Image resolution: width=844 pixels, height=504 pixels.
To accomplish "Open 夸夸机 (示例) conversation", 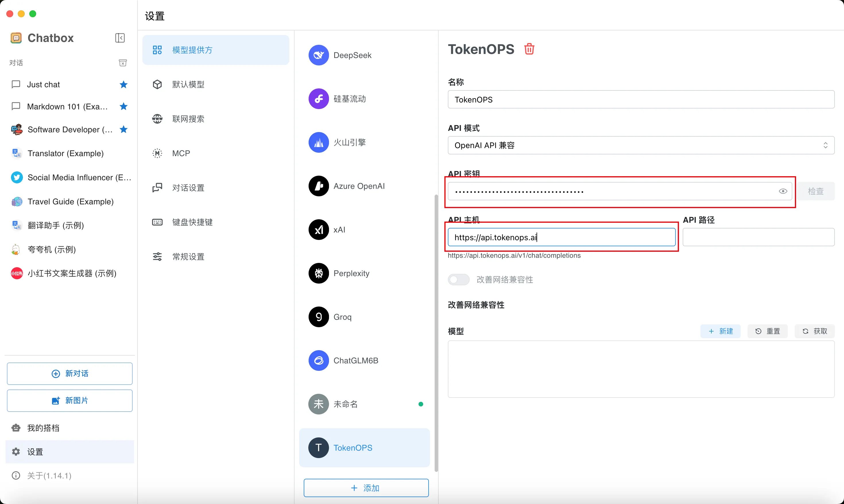I will click(x=70, y=249).
